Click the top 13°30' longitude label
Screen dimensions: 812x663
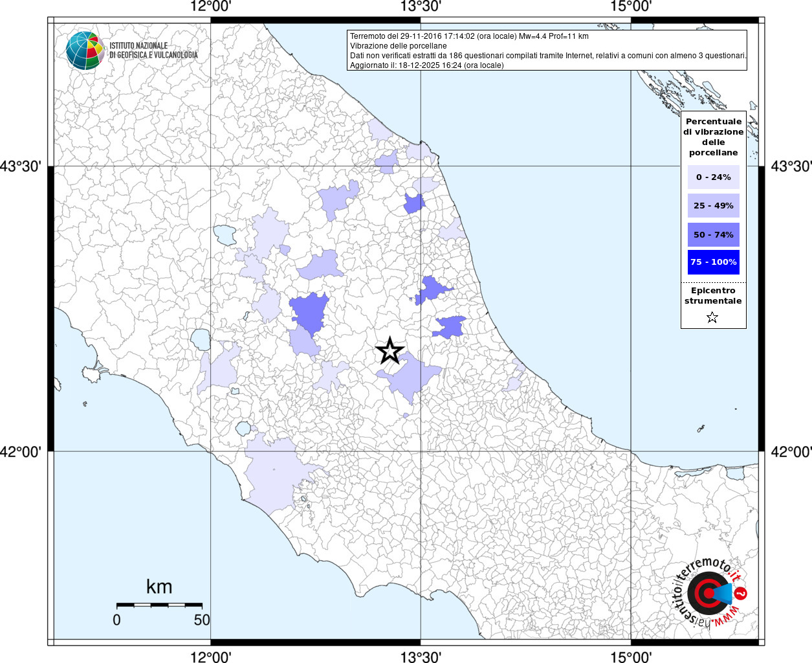pos(421,6)
